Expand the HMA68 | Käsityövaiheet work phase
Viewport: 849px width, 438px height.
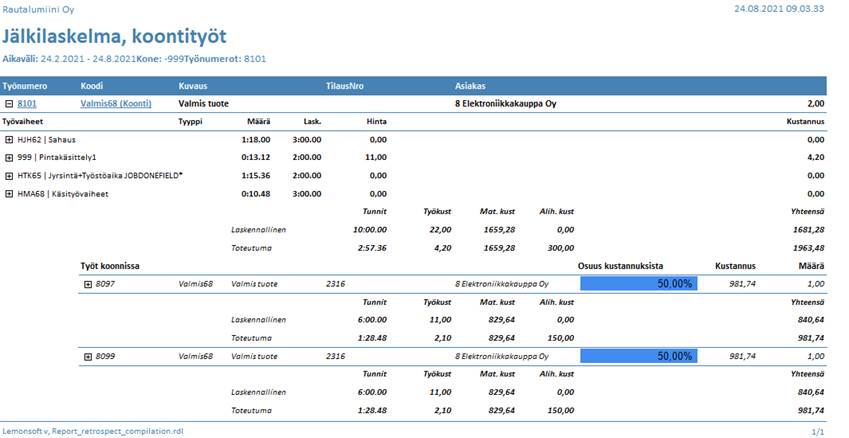point(9,193)
